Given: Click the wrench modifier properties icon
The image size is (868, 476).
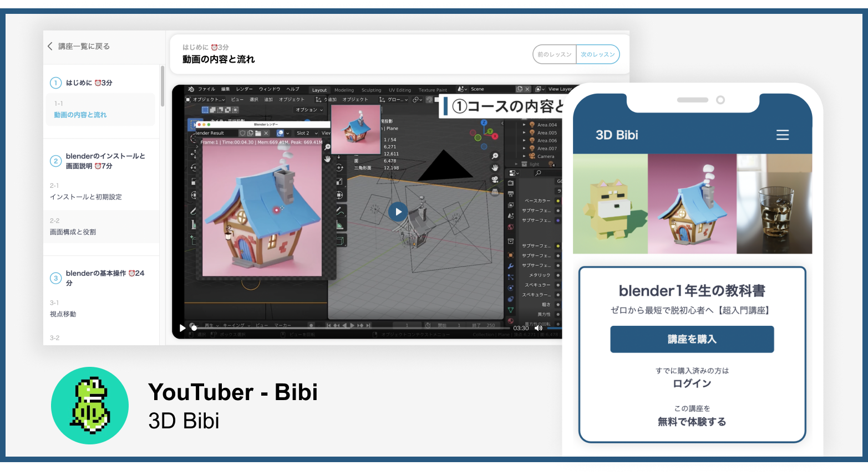Looking at the screenshot, I should pos(511,266).
